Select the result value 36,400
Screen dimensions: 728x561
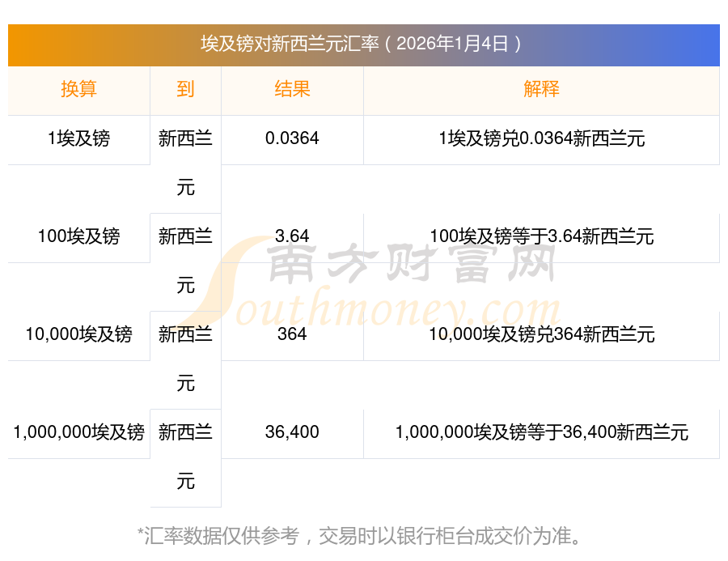[292, 433]
